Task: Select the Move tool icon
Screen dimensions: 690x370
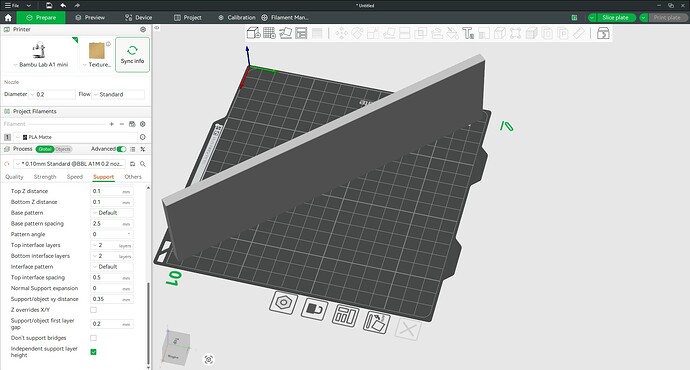Action: [341, 33]
